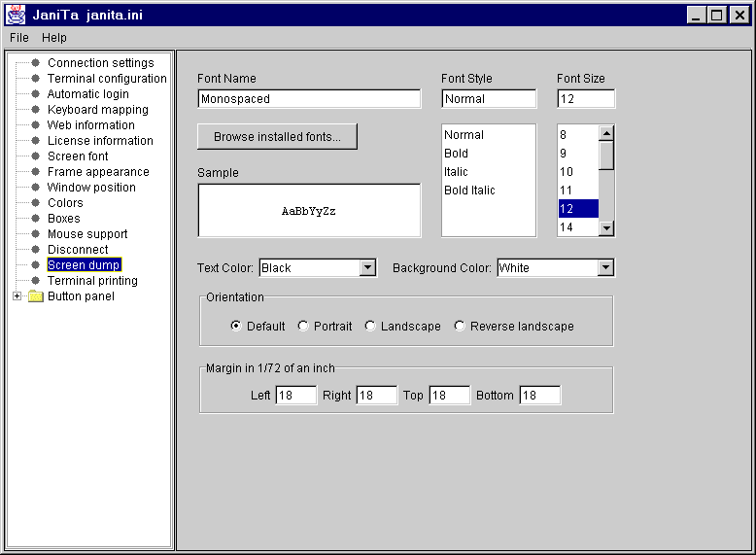
Task: Click the Font Style text field
Action: pyautogui.click(x=489, y=99)
